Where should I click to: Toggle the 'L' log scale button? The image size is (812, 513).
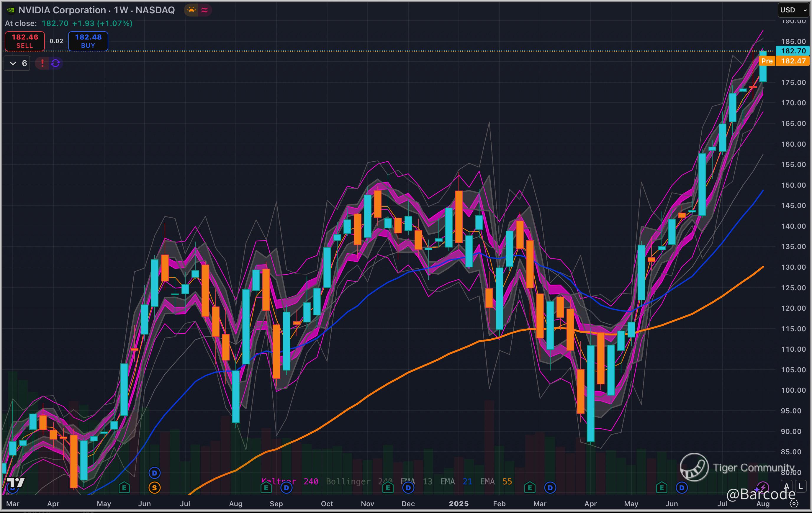point(800,486)
